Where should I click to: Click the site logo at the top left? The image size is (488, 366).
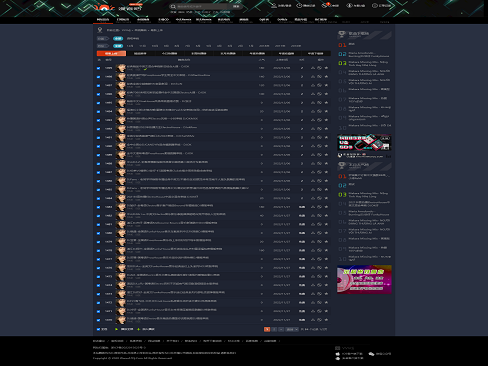(104, 7)
